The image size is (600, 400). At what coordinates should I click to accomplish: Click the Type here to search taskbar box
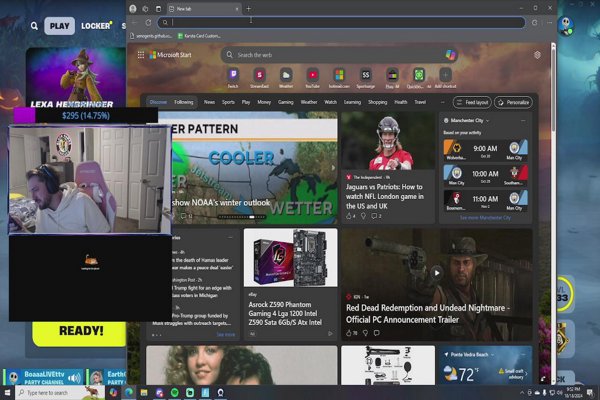60,392
